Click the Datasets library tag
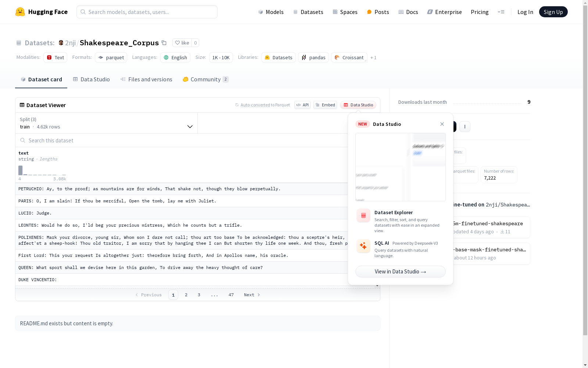The width and height of the screenshot is (588, 368). [279, 57]
